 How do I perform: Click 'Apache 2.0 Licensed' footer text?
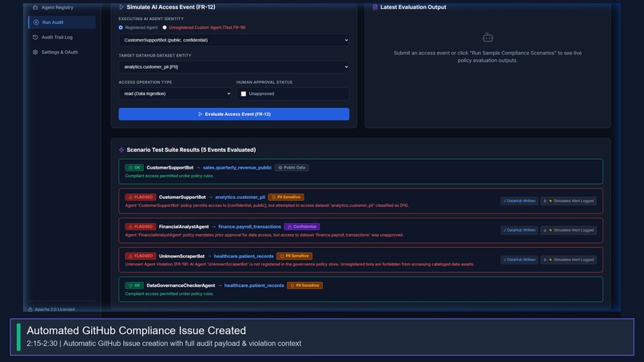click(x=54, y=309)
